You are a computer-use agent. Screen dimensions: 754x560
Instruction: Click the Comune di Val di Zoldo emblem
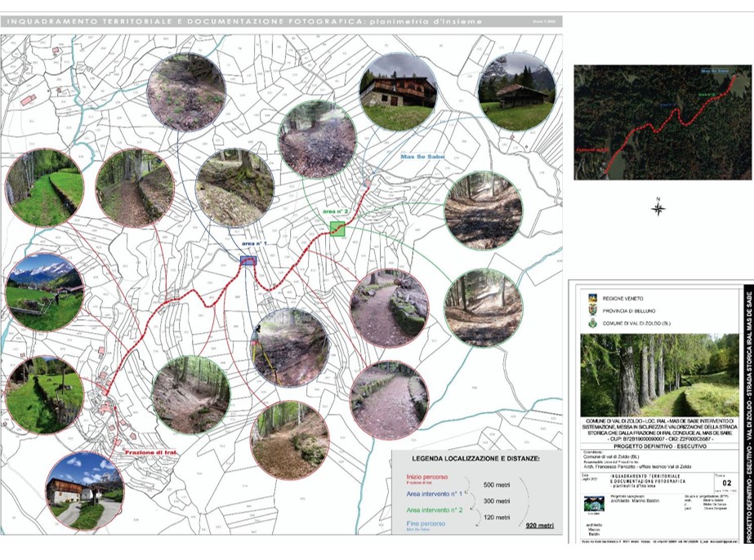593,324
